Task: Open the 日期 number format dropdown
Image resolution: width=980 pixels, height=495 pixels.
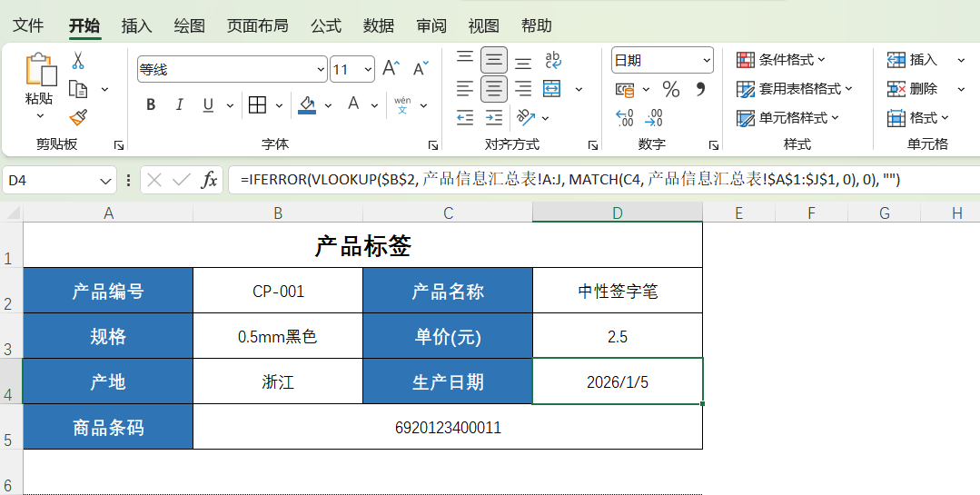Action: [707, 61]
